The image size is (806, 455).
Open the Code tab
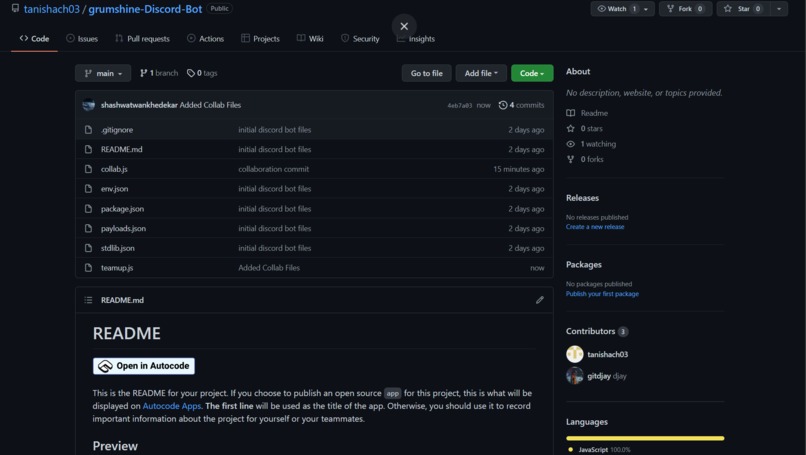[x=34, y=39]
